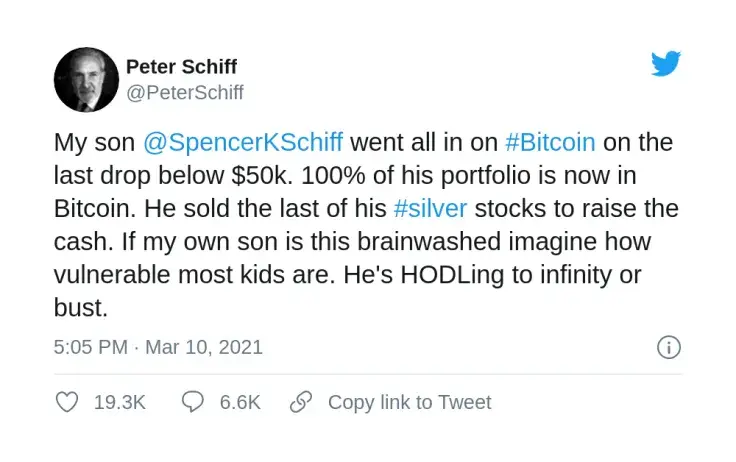
Task: Click the 5:05 PM timestamp
Action: (91, 348)
